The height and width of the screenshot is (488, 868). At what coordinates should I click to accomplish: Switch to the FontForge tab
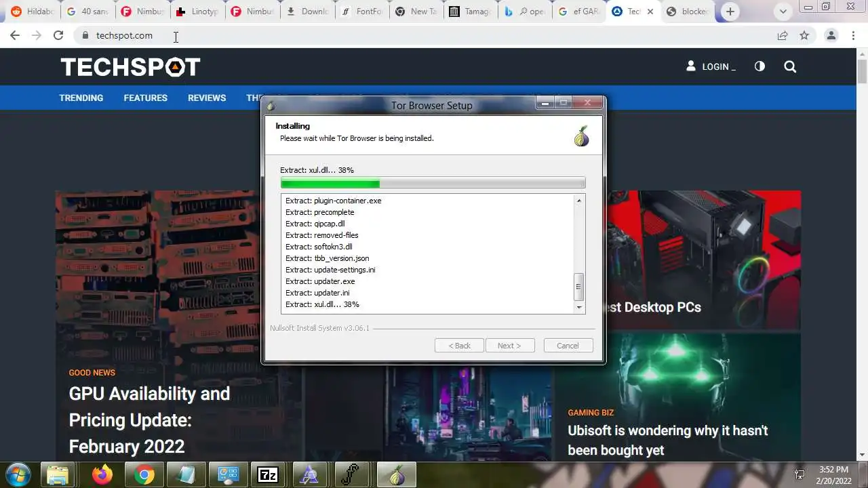[363, 12]
